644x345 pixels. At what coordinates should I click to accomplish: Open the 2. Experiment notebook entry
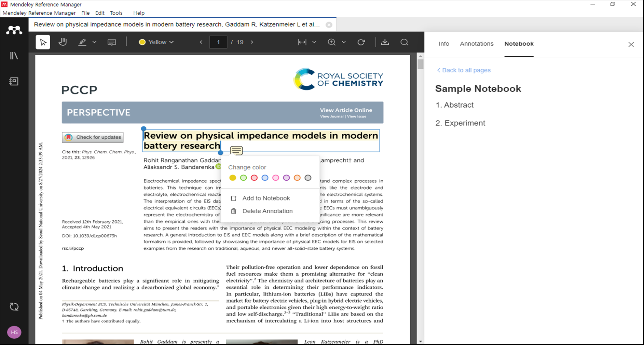[x=460, y=123]
